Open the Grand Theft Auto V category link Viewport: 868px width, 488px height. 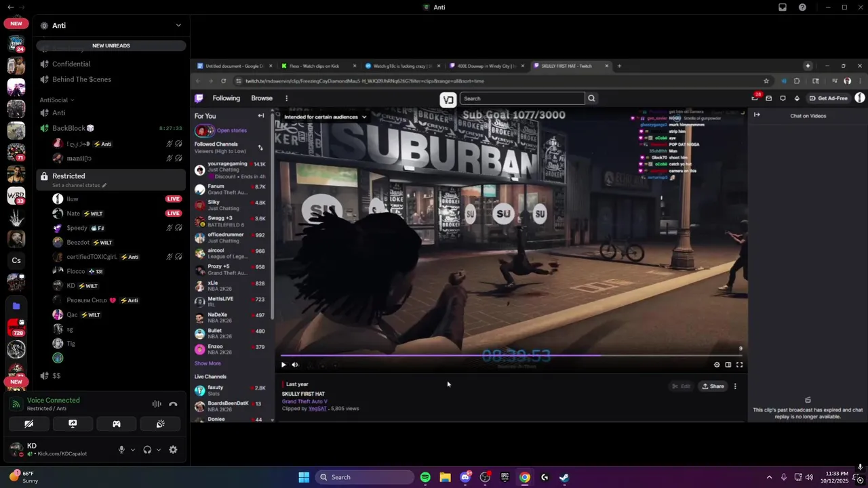click(x=304, y=401)
